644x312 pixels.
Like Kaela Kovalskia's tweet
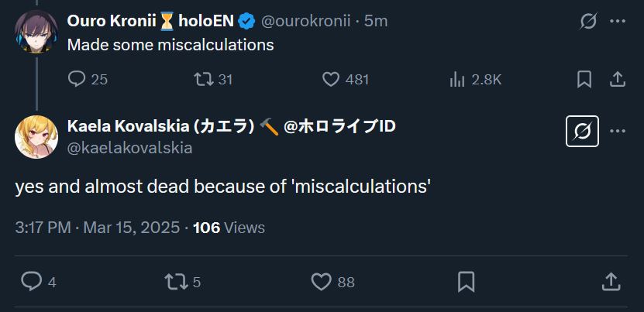321,282
